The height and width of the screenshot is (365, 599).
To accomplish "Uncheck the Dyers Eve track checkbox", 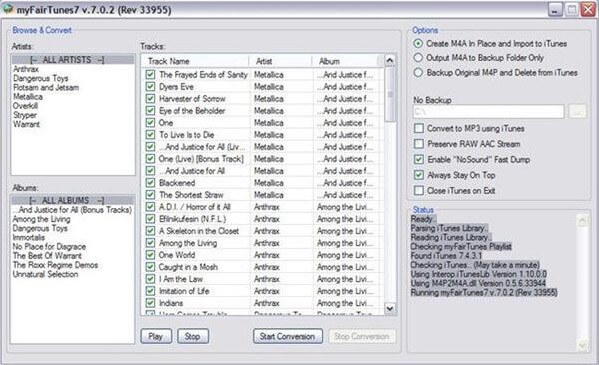I will click(x=150, y=87).
